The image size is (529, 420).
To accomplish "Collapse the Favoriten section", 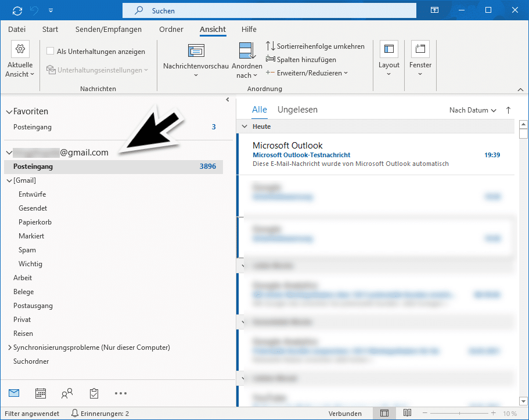I will 9,111.
